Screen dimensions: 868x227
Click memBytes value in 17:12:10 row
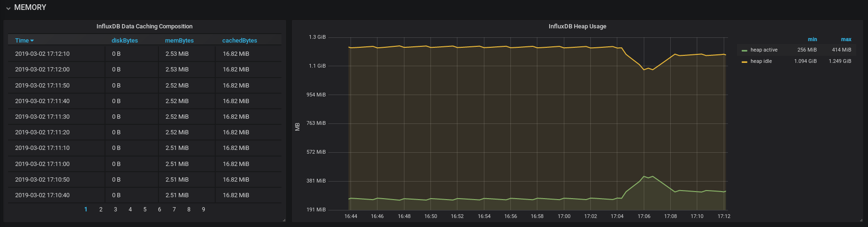coord(177,54)
